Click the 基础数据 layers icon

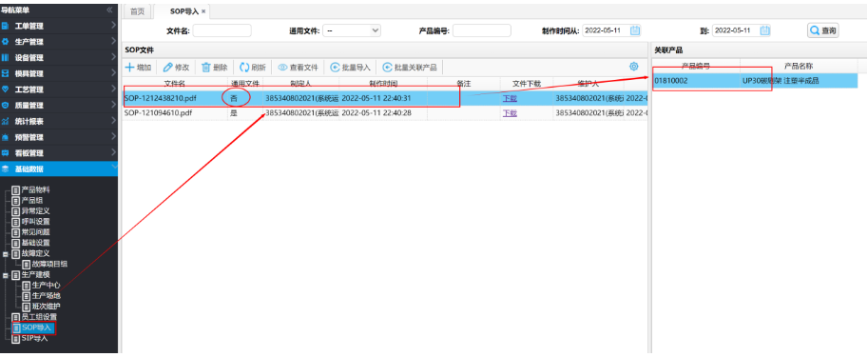coord(5,169)
